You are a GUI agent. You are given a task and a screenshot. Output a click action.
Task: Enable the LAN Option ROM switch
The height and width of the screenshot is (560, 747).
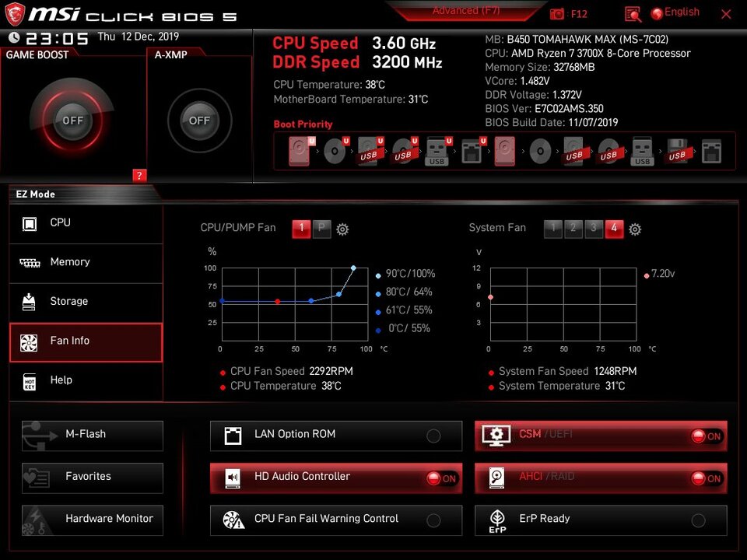coord(433,436)
